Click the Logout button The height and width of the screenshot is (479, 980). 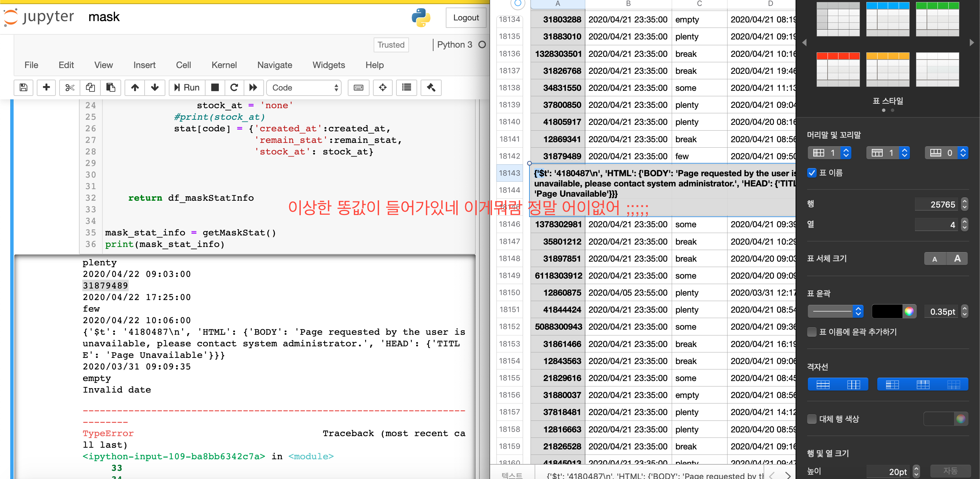(465, 17)
